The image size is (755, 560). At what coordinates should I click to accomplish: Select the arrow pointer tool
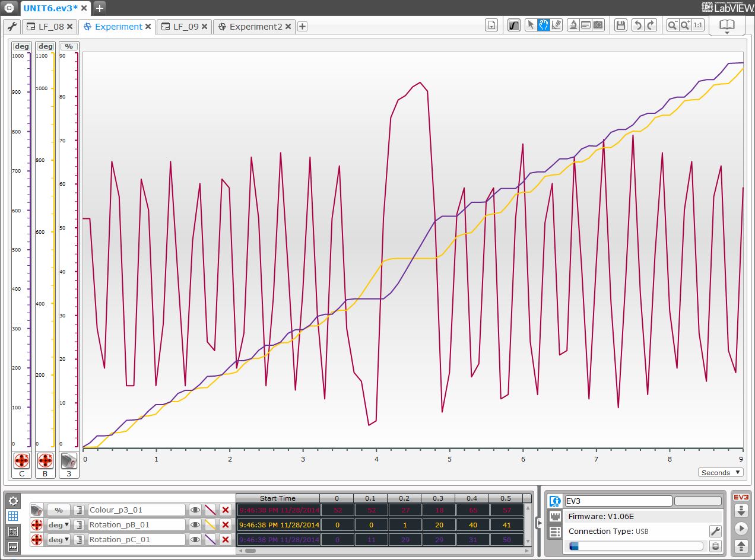click(x=531, y=25)
